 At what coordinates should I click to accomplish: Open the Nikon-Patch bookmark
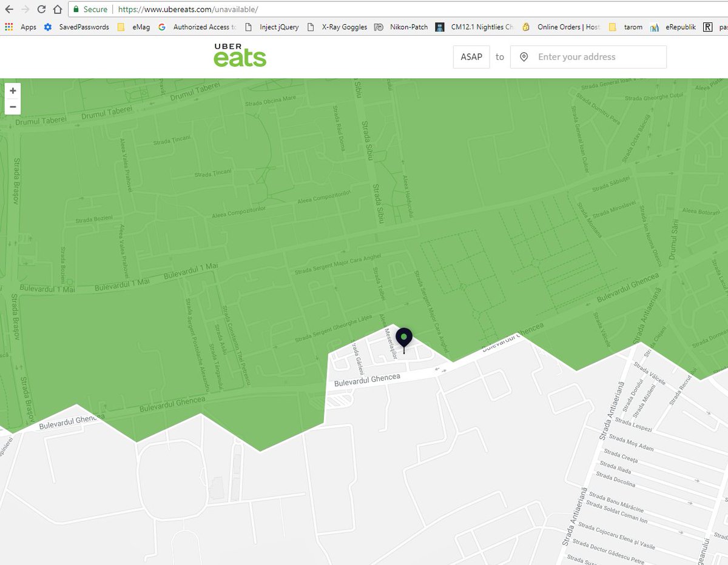tap(402, 27)
